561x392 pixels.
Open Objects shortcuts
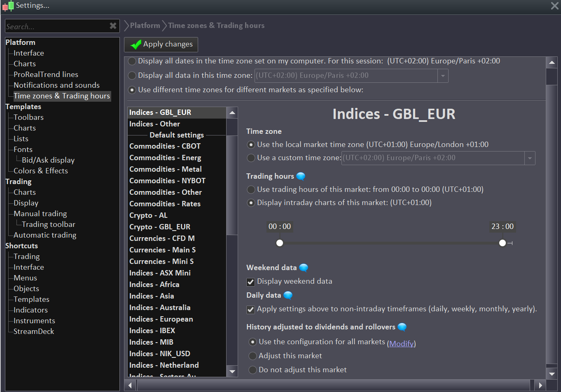point(26,289)
